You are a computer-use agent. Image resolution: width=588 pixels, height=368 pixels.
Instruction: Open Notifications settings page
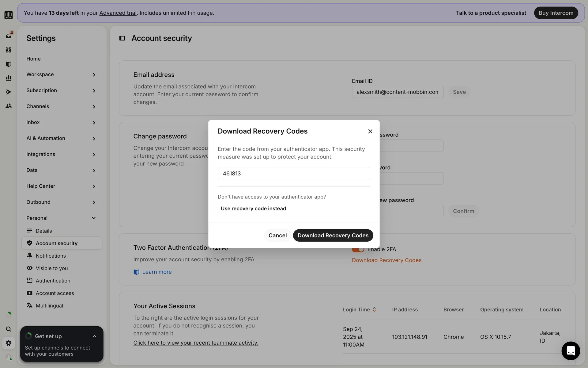[51, 256]
